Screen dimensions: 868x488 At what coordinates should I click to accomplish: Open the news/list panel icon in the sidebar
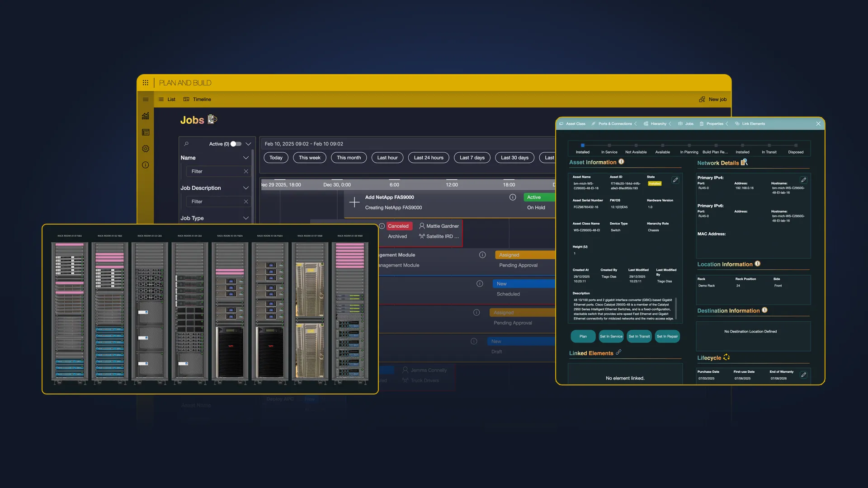coord(146,132)
